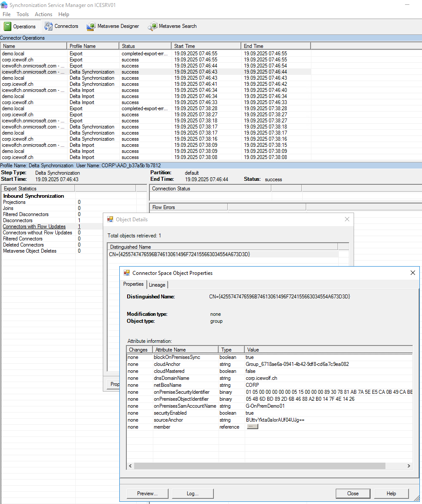Open the Operations view icon
The width and height of the screenshot is (422, 504).
pos(7,26)
